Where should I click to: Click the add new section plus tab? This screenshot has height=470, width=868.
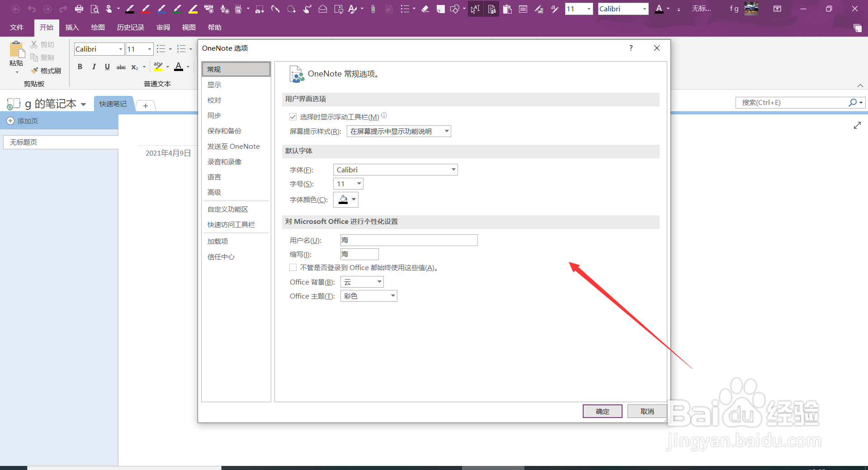pos(146,106)
